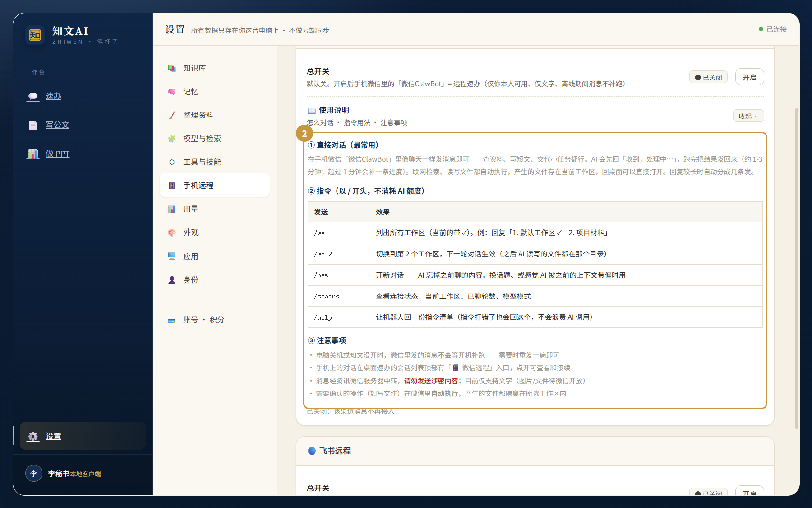
Task: Open 知识库 settings tab
Action: click(x=215, y=68)
